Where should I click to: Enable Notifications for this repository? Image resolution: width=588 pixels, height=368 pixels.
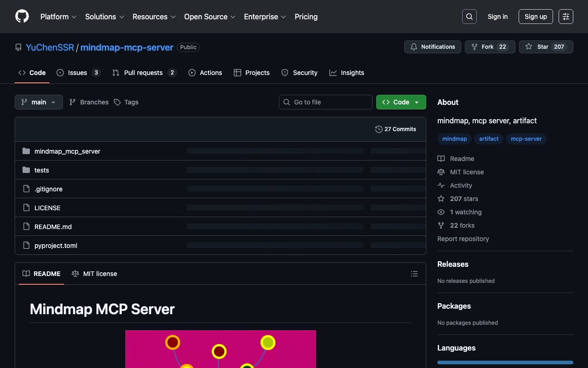coord(432,47)
